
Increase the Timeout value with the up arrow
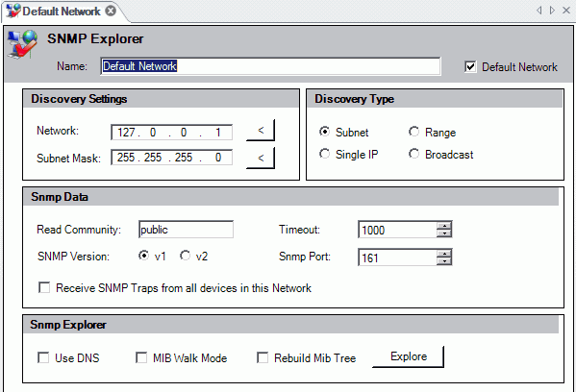(444, 226)
